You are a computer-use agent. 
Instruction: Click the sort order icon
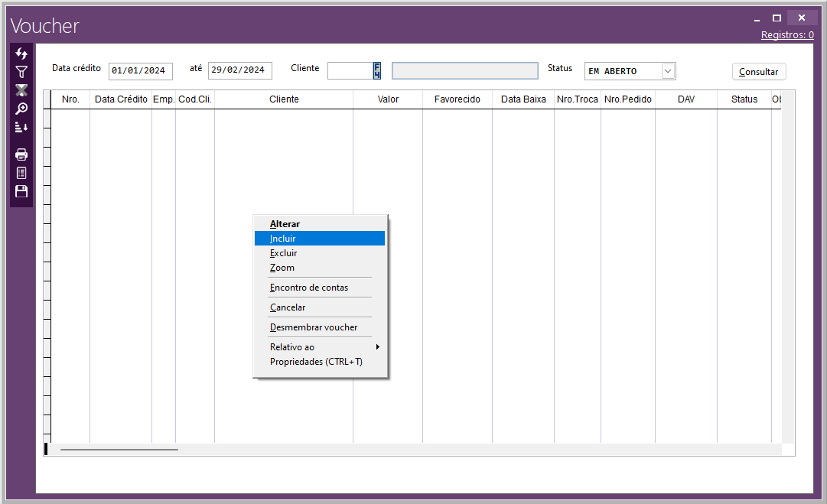(x=21, y=127)
